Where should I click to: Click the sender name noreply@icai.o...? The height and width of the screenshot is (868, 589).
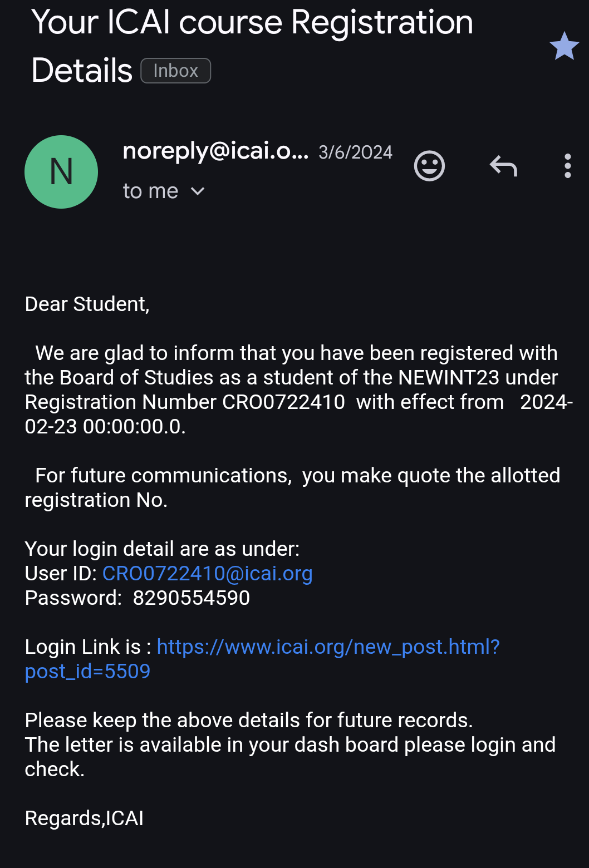click(215, 151)
